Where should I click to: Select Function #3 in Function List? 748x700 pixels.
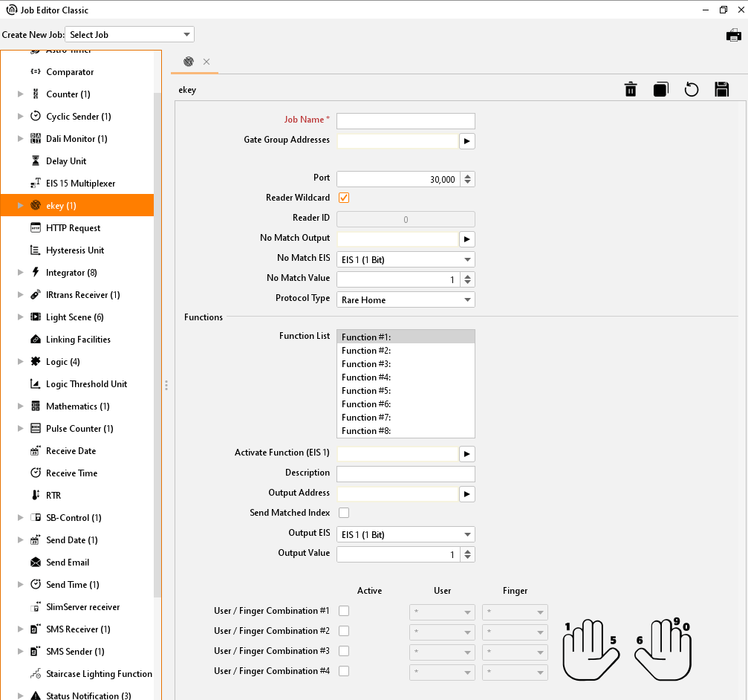tap(405, 364)
